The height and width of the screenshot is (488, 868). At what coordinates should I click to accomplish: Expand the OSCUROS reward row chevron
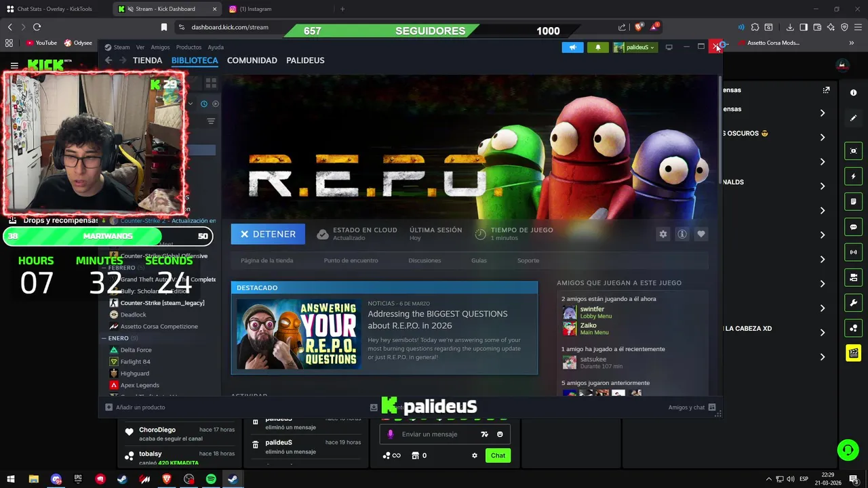[823, 138]
